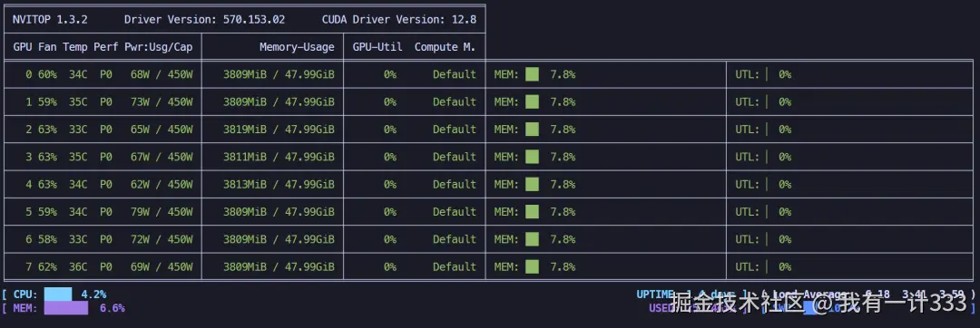The width and height of the screenshot is (980, 328).
Task: Click the purple host MEM bar at 6.6%
Action: point(65,307)
